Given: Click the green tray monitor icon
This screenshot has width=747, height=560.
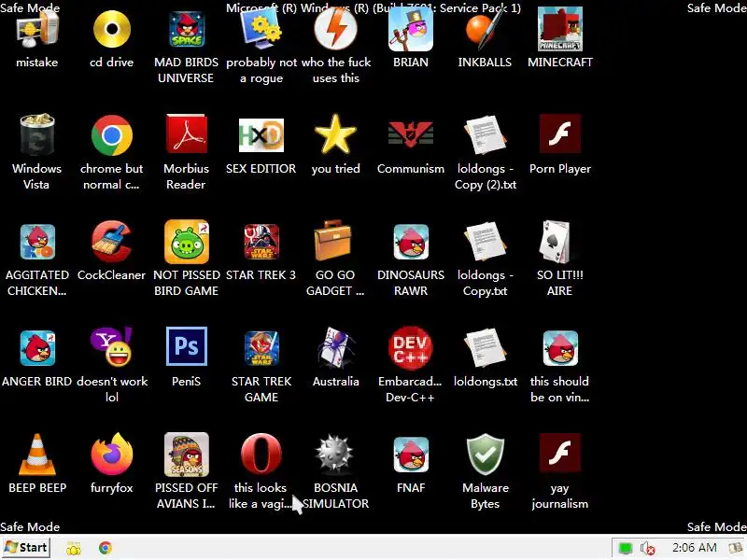Looking at the screenshot, I should (625, 548).
